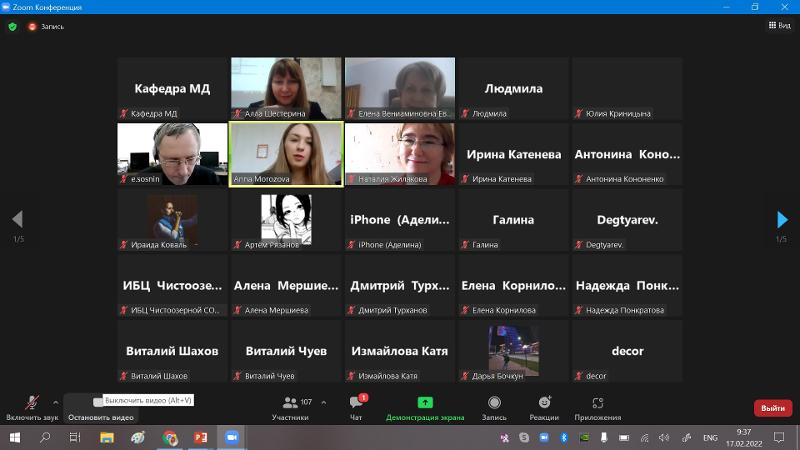Open the Участники participants panel
Viewport: 800px width, 450px height.
coord(290,406)
